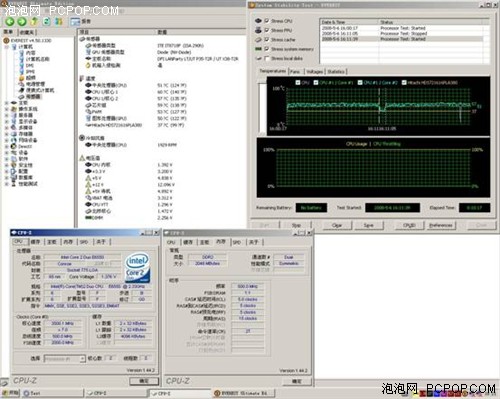Screen dimensions: 500x399
Task: Toggle the Stress FPU checkbox
Action: (267, 30)
